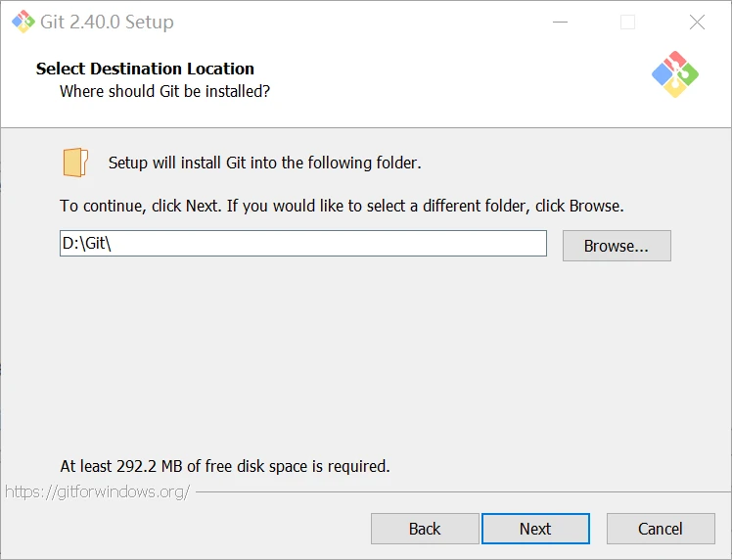Viewport: 732px width, 560px height.
Task: Click the "Where should Git be installed?" subtitle
Action: click(x=164, y=91)
